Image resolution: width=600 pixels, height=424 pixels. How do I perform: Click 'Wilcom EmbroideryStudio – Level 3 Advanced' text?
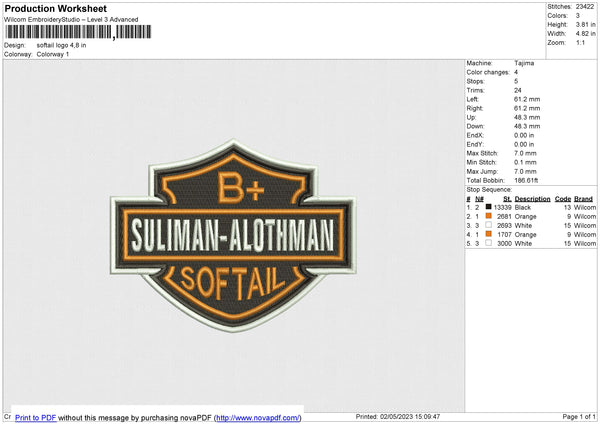click(x=71, y=20)
